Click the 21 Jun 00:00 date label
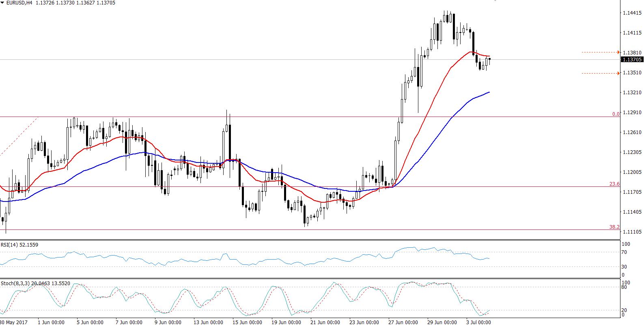644x327 pixels. (325, 323)
